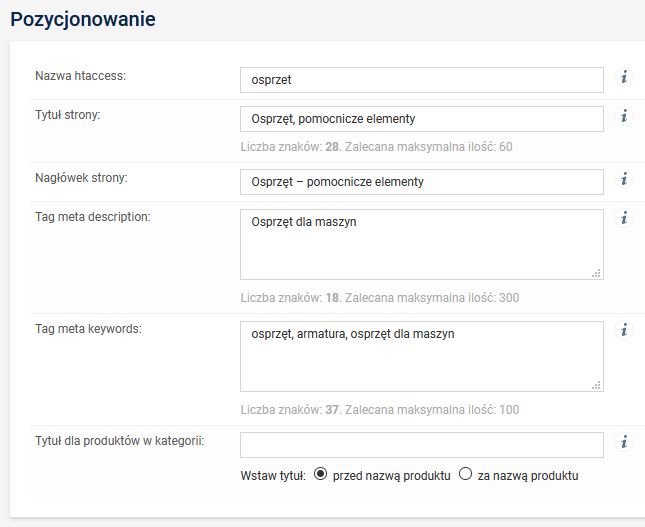Image resolution: width=645 pixels, height=527 pixels.
Task: Focus the Tytuł strony text field
Action: (421, 119)
